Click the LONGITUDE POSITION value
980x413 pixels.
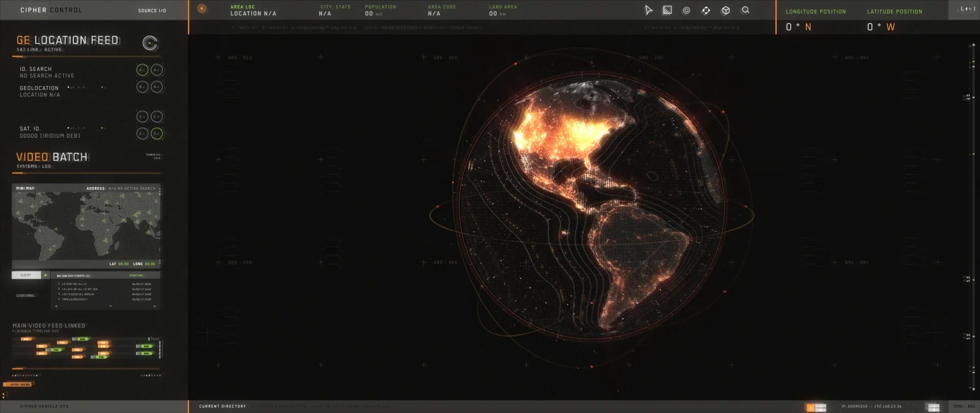click(798, 27)
